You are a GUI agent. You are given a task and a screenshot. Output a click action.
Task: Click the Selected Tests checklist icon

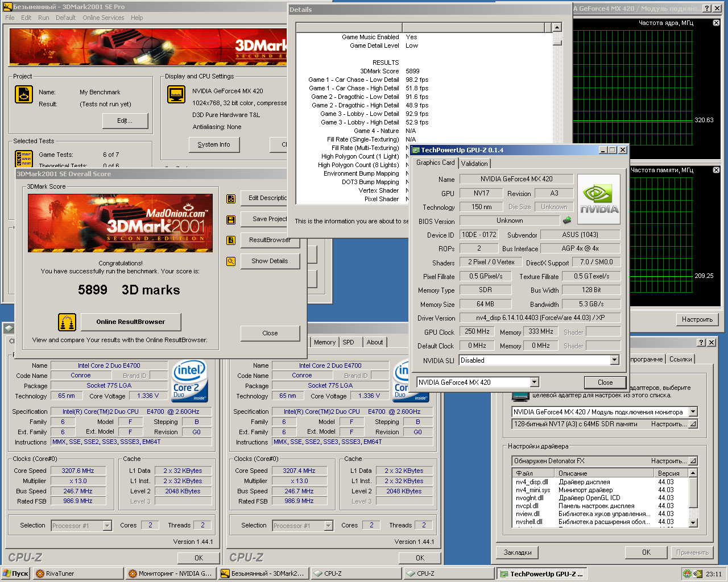pos(24,158)
